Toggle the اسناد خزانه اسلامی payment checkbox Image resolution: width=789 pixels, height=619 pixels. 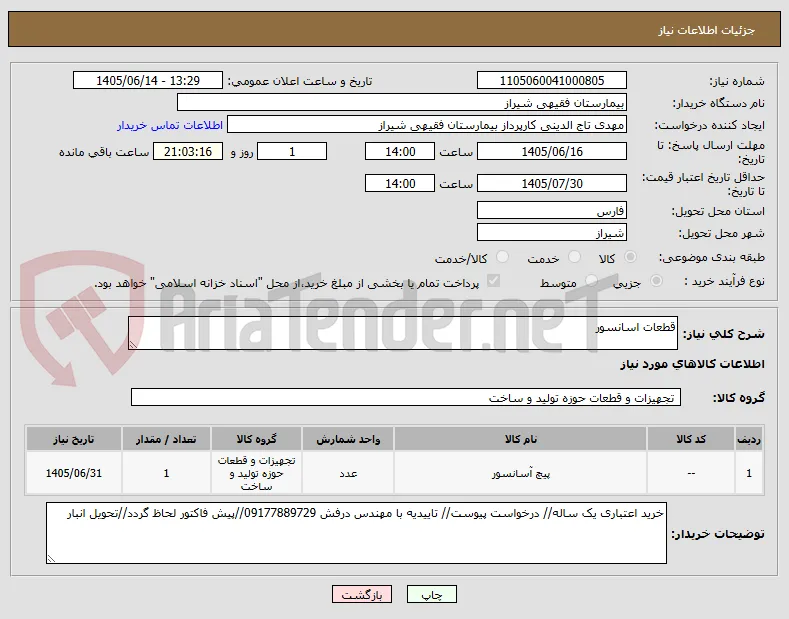pyautogui.click(x=493, y=281)
